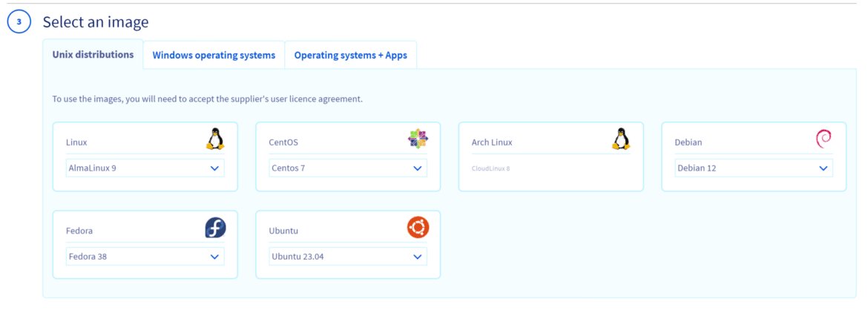Viewport: 868px width, 310px height.
Task: Click the Debian swirl logo
Action: click(823, 139)
